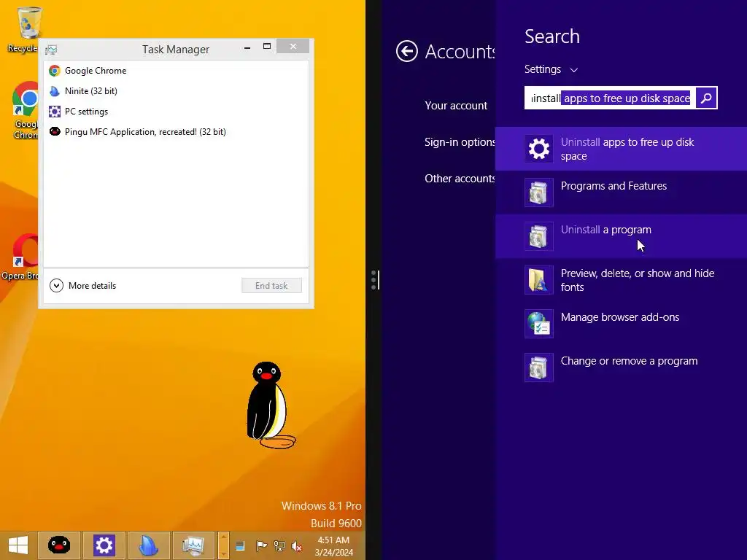Click the Pingu app icon in Task Manager
Viewport: 747px width, 560px height.
pyautogui.click(x=55, y=131)
